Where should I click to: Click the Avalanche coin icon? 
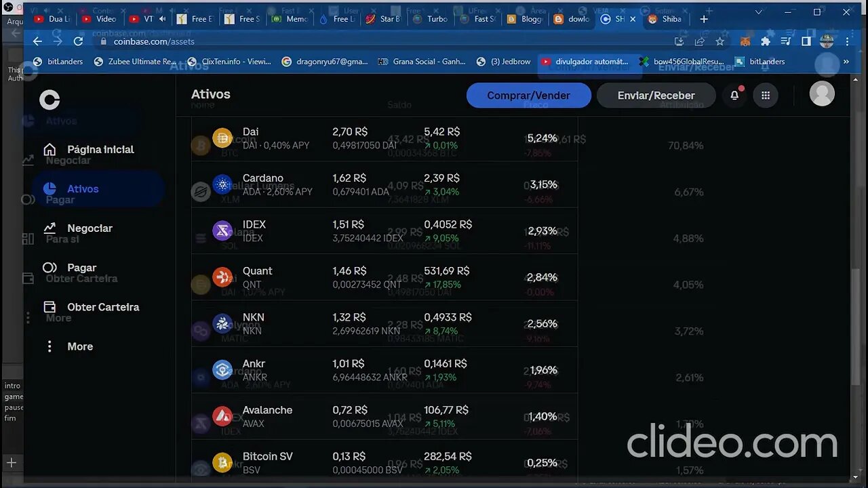[x=222, y=416]
